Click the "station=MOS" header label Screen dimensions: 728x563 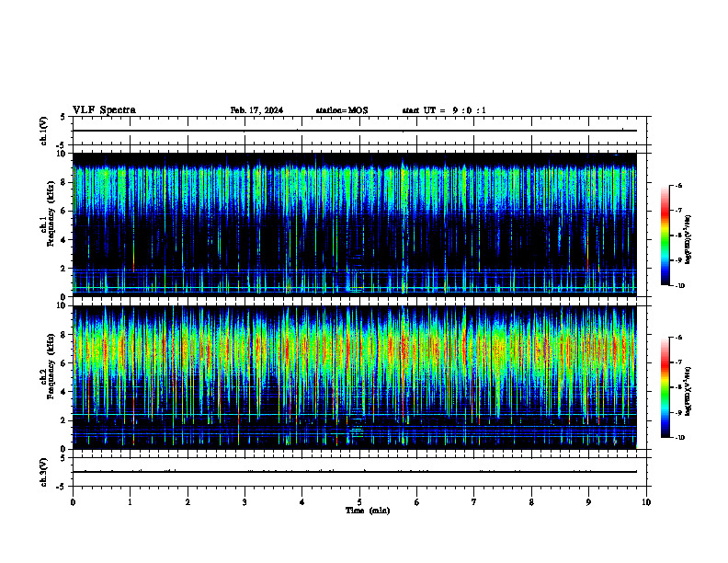pos(342,110)
